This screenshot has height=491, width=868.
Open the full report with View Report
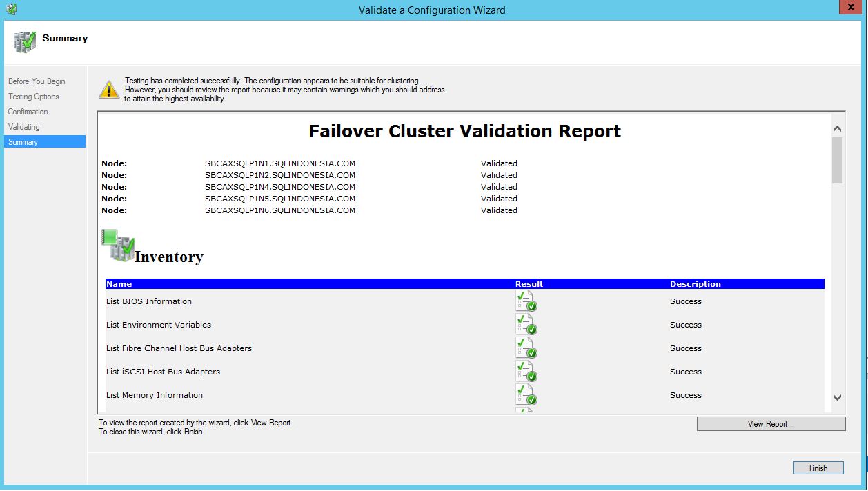click(x=771, y=424)
